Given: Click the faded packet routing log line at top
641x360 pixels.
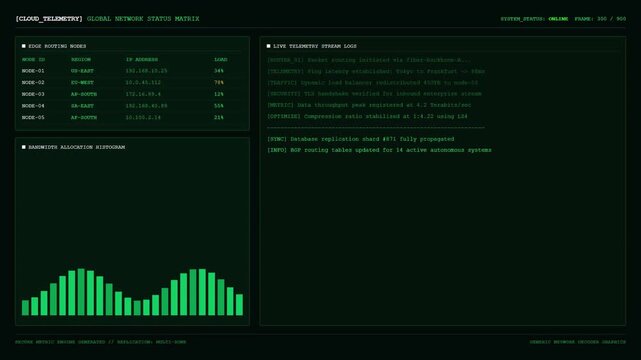Looking at the screenshot, I should point(369,60).
